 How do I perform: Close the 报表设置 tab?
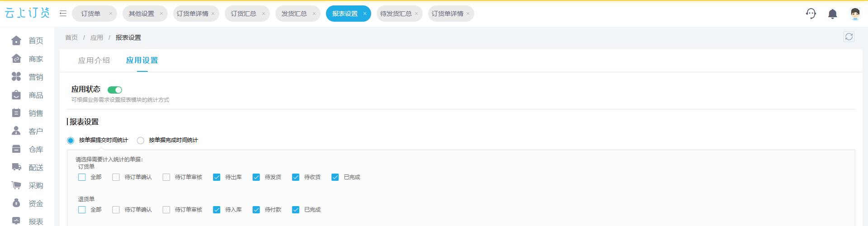click(x=364, y=14)
